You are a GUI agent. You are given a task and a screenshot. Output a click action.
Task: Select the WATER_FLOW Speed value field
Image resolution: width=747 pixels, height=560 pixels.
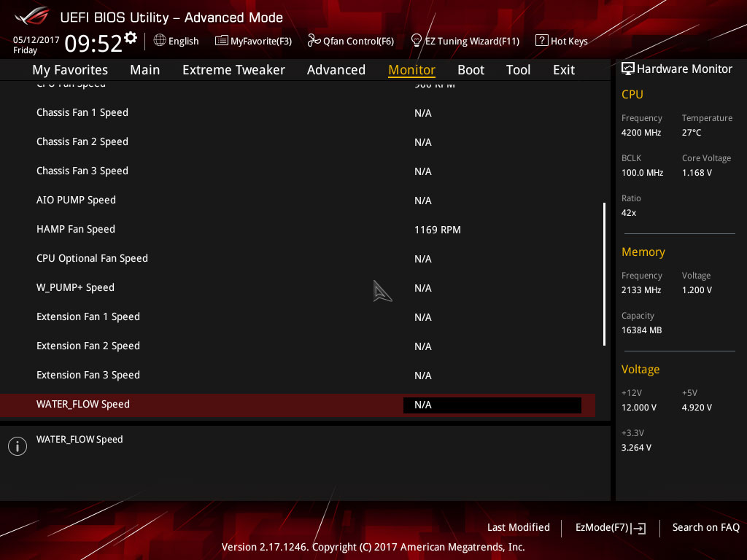click(492, 405)
